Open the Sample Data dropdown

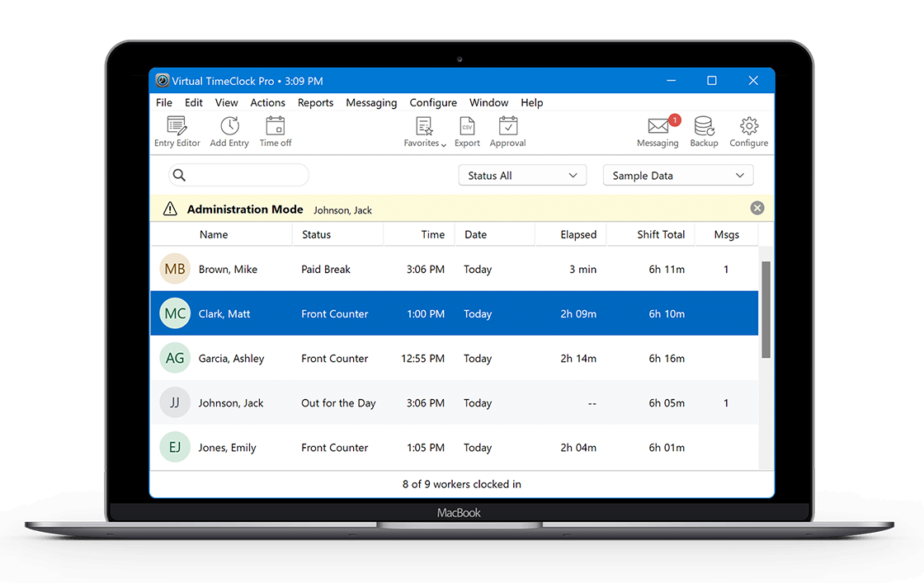[x=678, y=176]
